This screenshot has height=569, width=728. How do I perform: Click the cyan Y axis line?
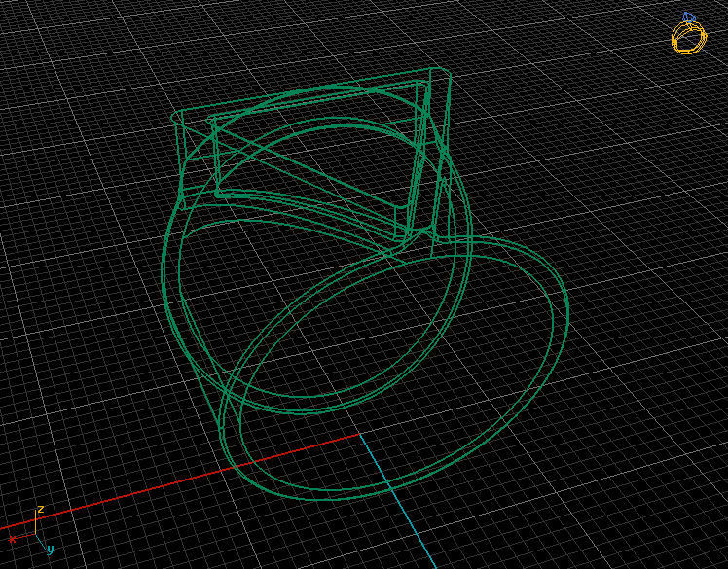[398, 501]
